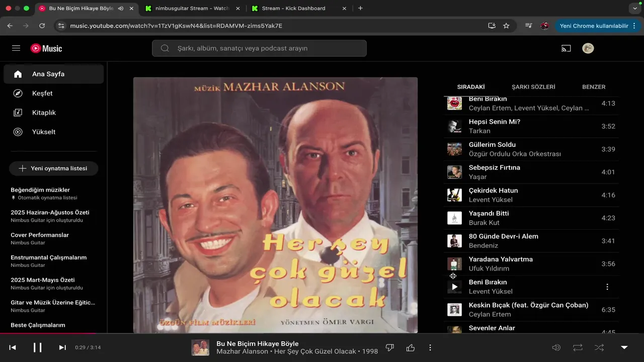Open the account profile avatar
This screenshot has width=644, height=362.
pyautogui.click(x=588, y=48)
